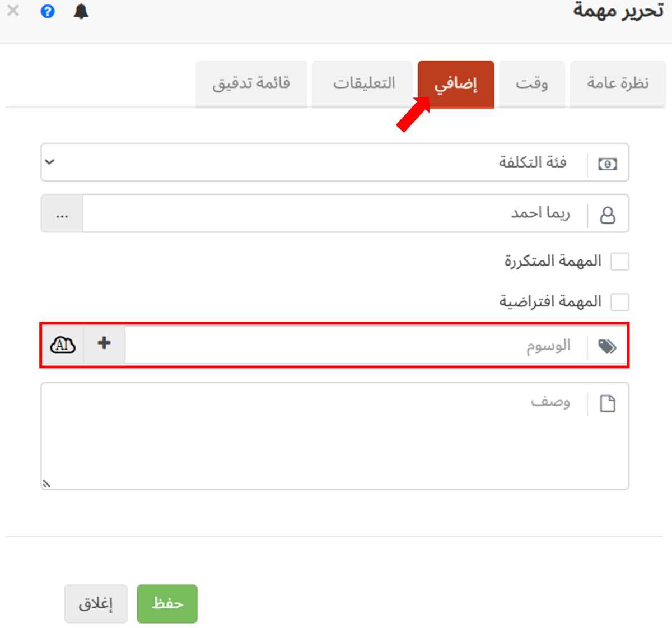
Task: Add a new tag with the plus icon
Action: coord(103,344)
